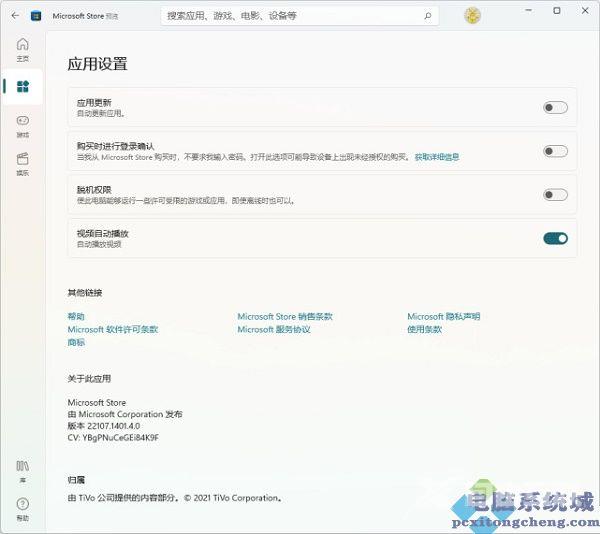Click the 由 Microsoft Corporation 发布 text
This screenshot has height=534, width=600.
pos(125,414)
